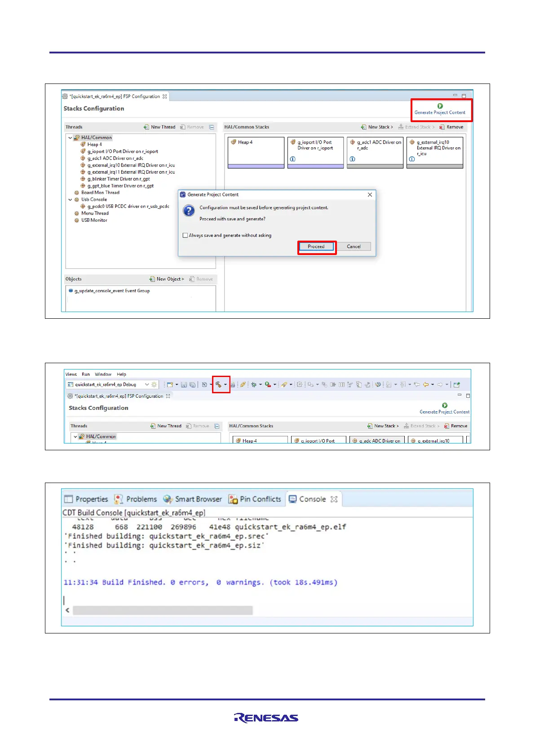Click the build configuration icon left of the hammer
The height and width of the screenshot is (756, 535).
(x=204, y=385)
